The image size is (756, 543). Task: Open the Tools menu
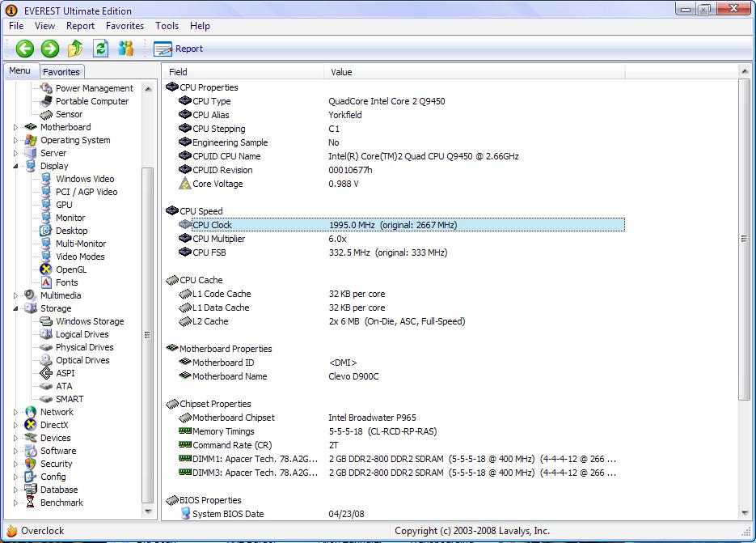pyautogui.click(x=167, y=26)
